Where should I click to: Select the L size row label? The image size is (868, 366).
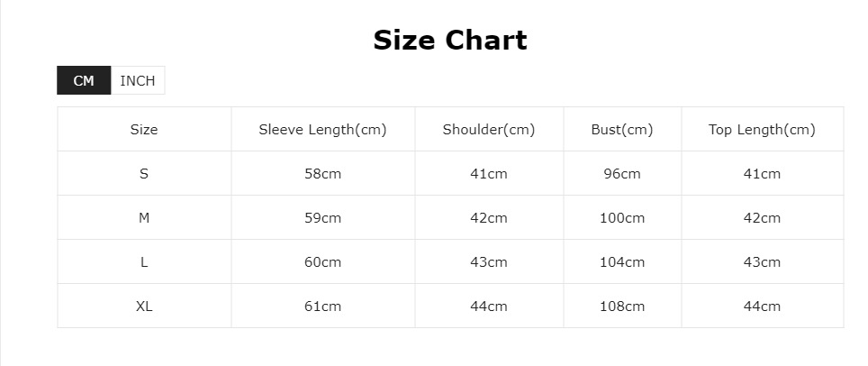click(144, 261)
